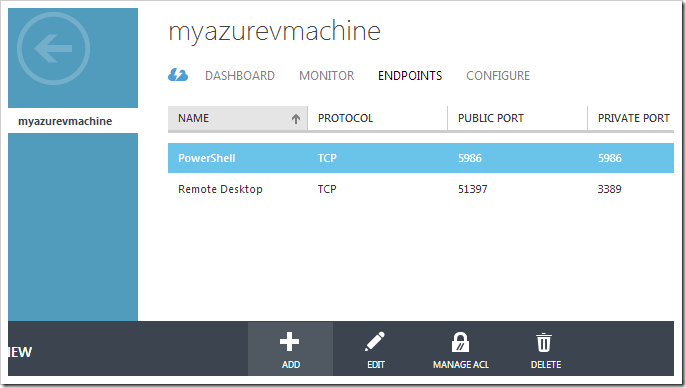Click private port 3389 value

tap(609, 189)
